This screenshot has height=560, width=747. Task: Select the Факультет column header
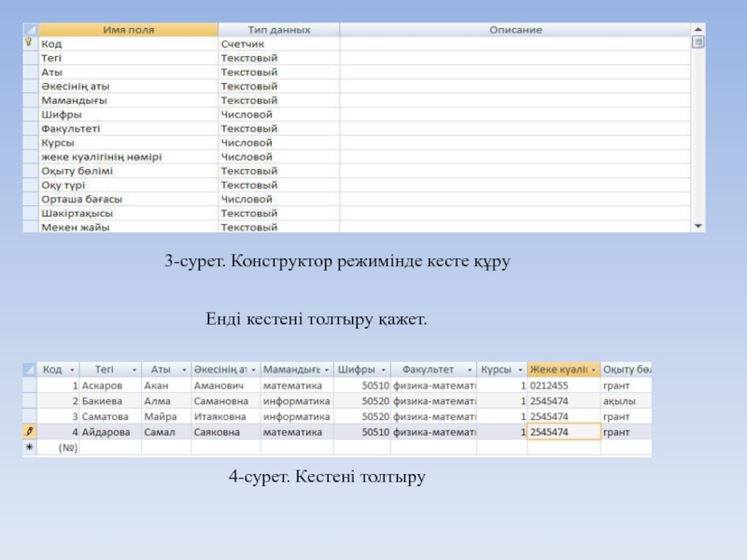(x=428, y=371)
